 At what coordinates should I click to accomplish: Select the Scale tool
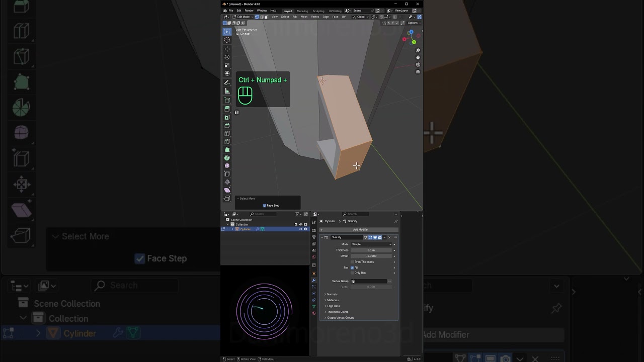click(227, 65)
